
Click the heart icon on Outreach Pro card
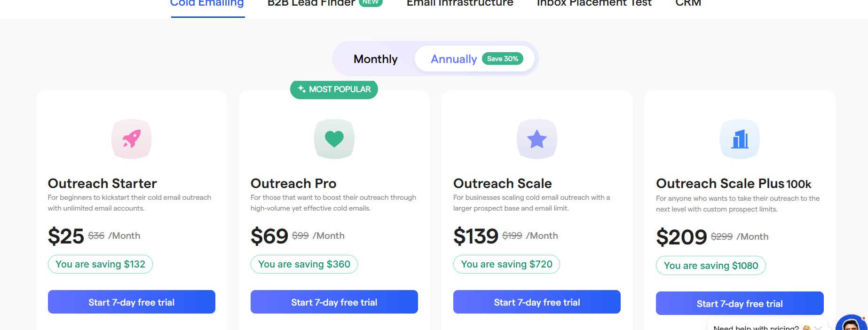coord(334,139)
